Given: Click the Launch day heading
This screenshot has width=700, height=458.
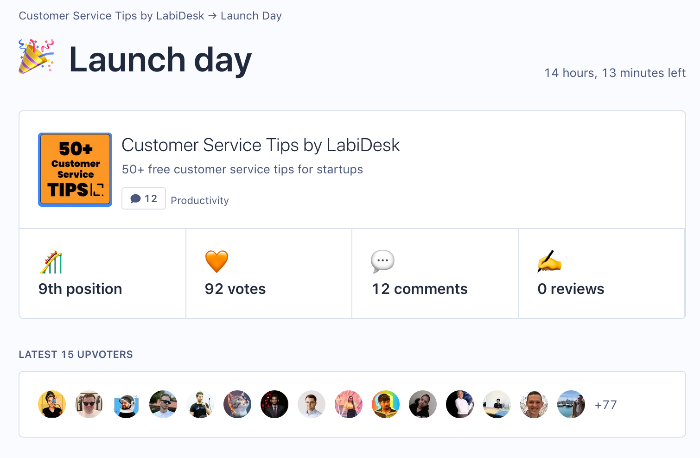Looking at the screenshot, I should pos(160,60).
